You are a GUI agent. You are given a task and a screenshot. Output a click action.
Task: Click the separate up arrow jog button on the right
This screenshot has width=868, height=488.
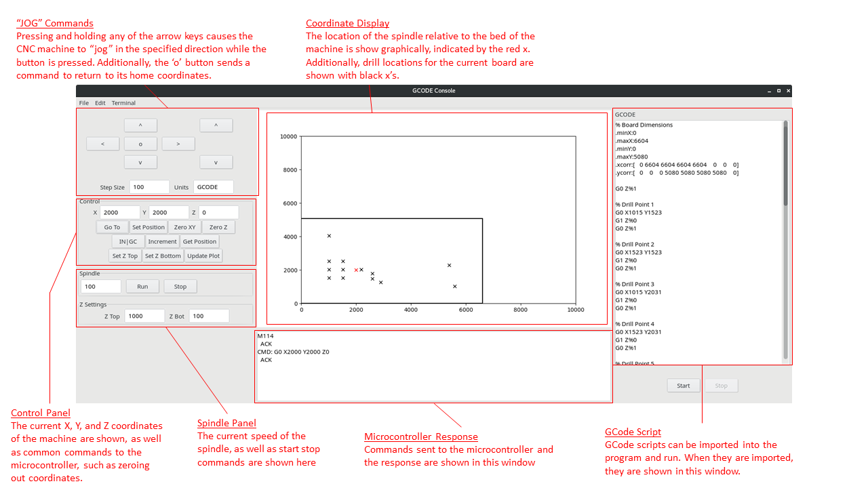[216, 125]
